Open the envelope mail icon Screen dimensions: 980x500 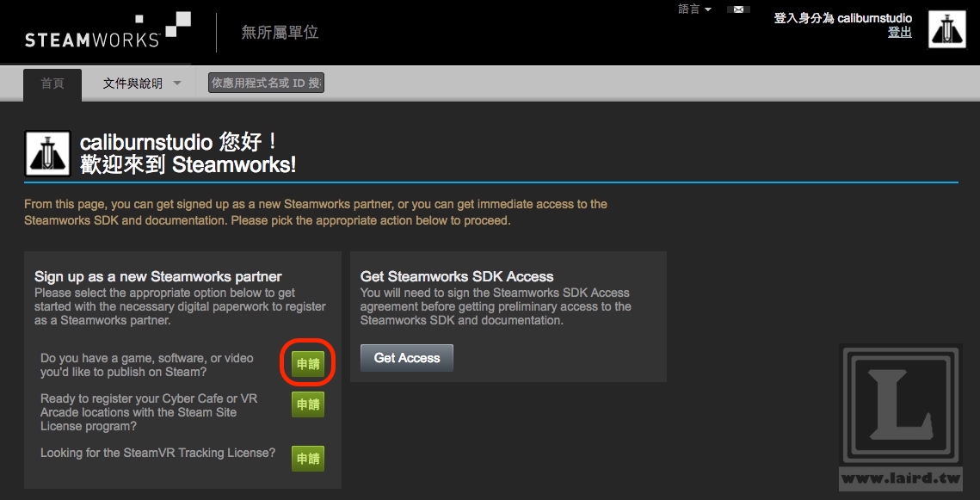(738, 9)
